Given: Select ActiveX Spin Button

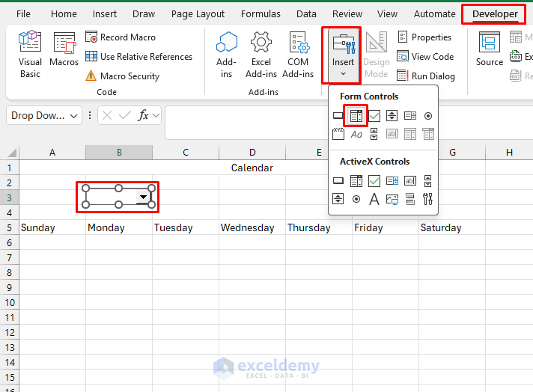Looking at the screenshot, I should pos(338,199).
